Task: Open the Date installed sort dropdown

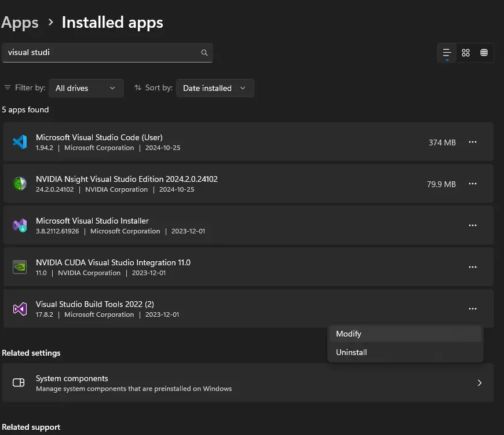Action: 215,88
